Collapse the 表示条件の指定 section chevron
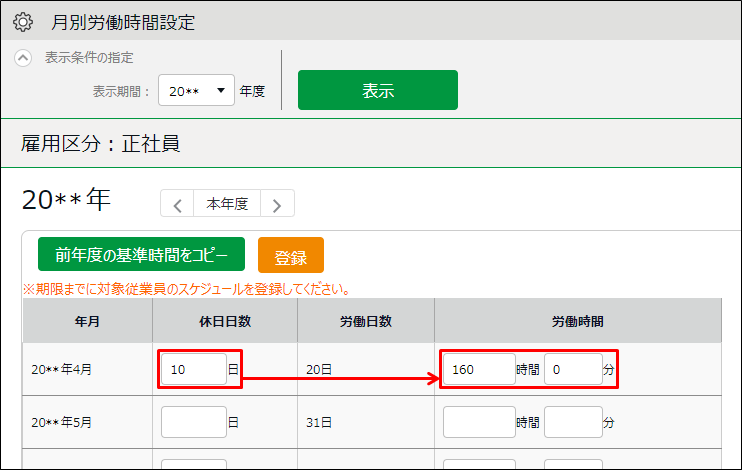 [23, 58]
